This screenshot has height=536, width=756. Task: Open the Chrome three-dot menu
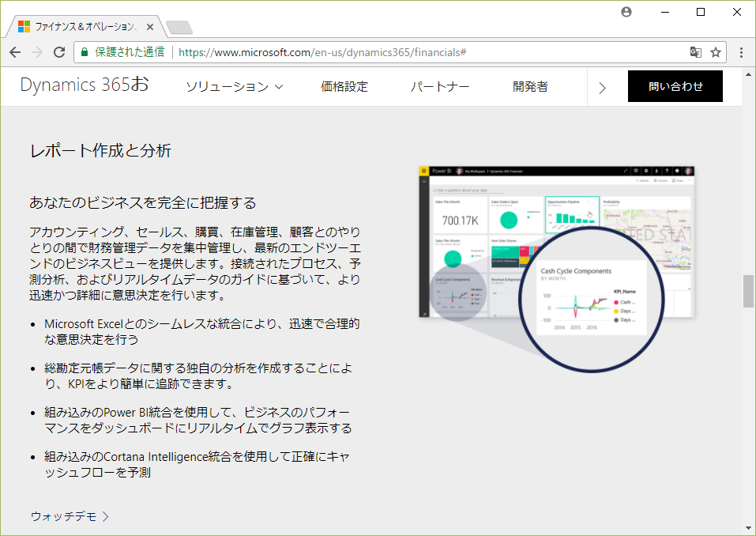tap(741, 52)
